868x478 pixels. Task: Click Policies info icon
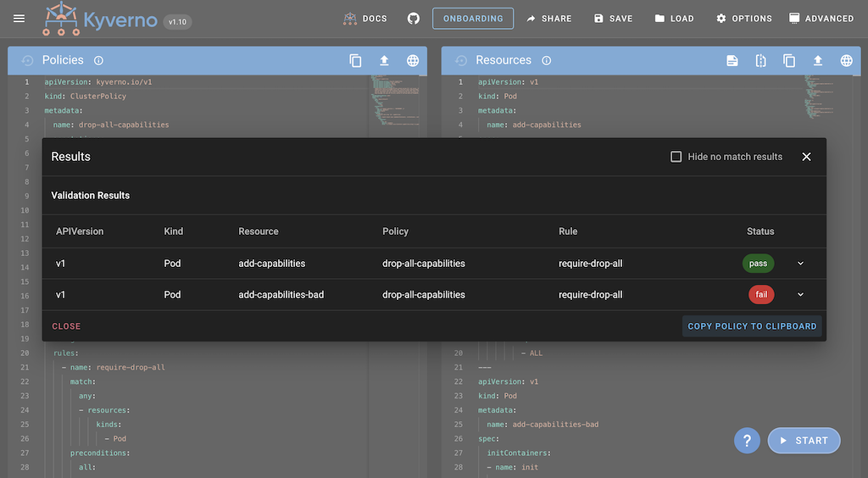(98, 60)
